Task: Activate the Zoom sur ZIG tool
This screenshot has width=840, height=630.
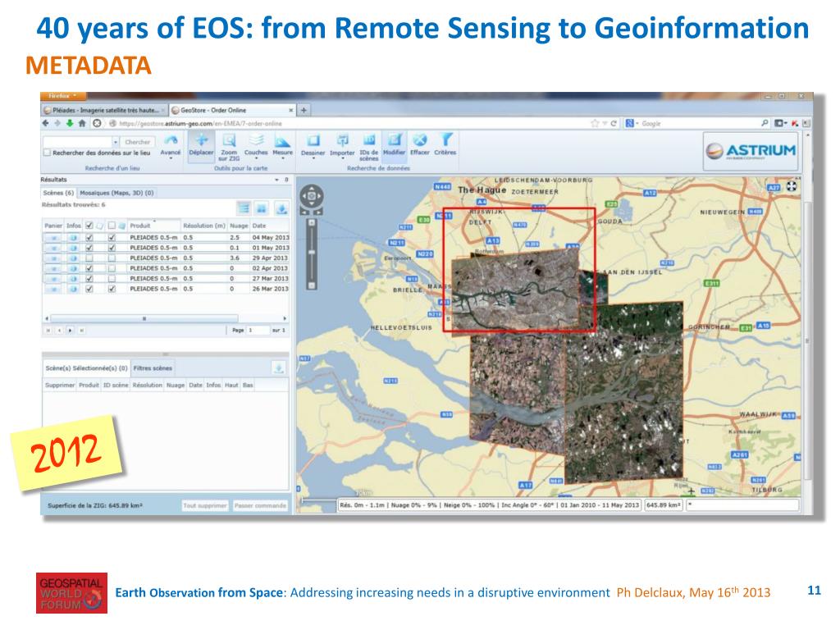Action: [x=229, y=147]
